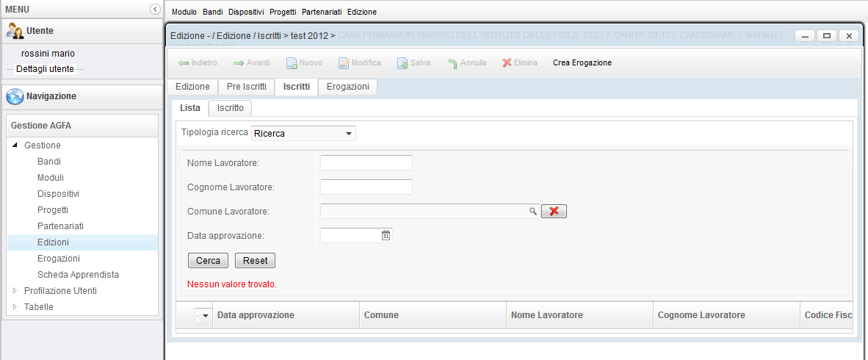868x360 pixels.
Task: Clear Comune Lavoratore with red X button
Action: (554, 212)
